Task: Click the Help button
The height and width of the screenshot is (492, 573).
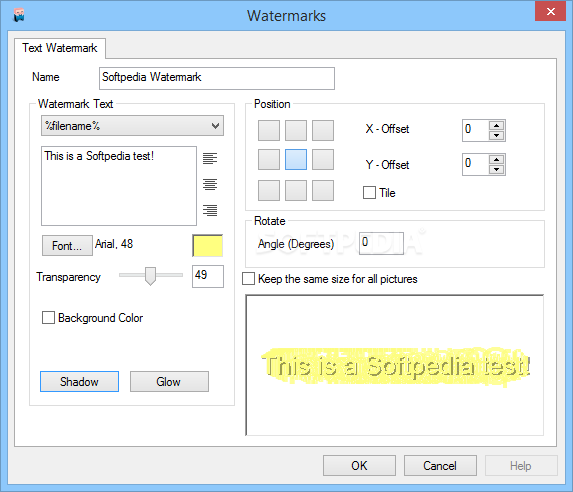Action: coord(521,465)
